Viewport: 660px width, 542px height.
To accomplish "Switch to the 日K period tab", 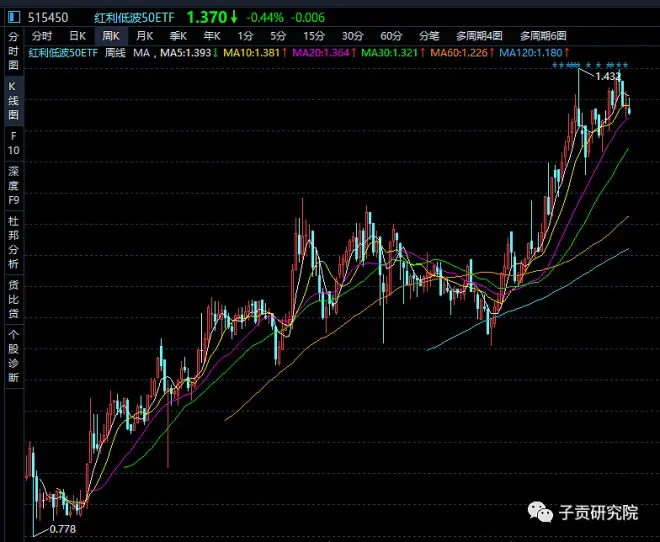I will point(77,35).
